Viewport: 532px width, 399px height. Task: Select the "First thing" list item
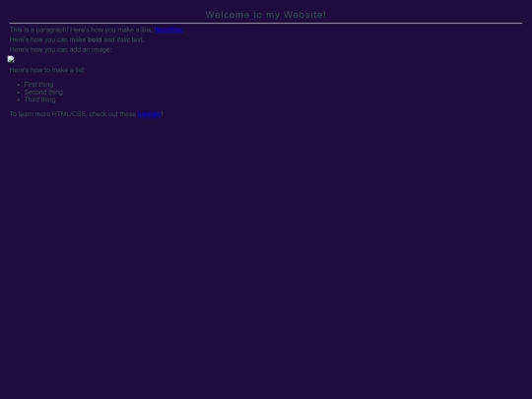click(38, 85)
